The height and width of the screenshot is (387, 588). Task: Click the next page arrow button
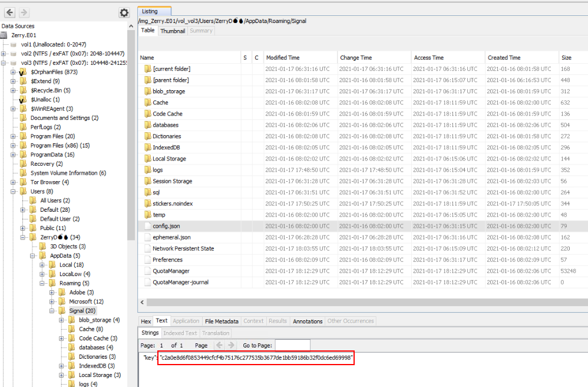tap(232, 345)
